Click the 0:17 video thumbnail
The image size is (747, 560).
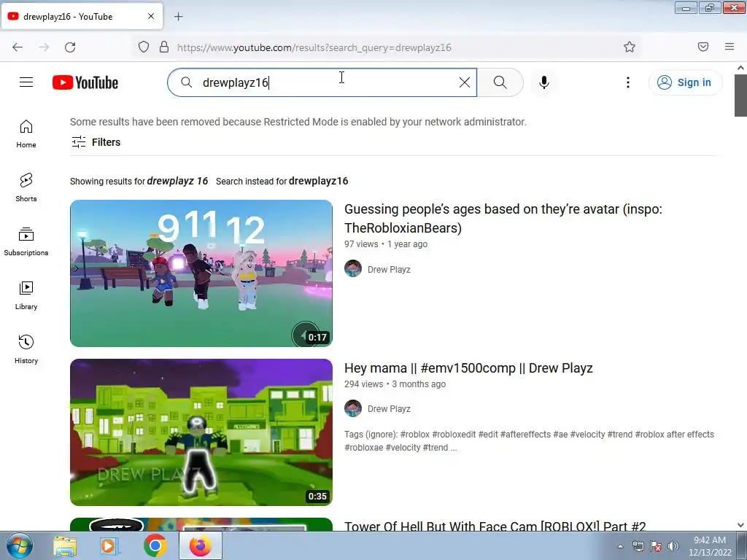201,273
